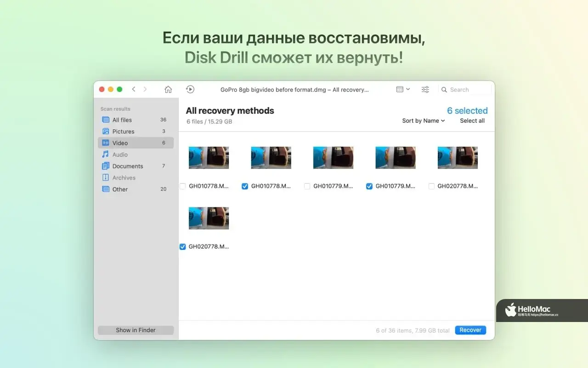Viewport: 588px width, 368px height.
Task: Go forward with the right chevron arrow
Action: pos(145,89)
